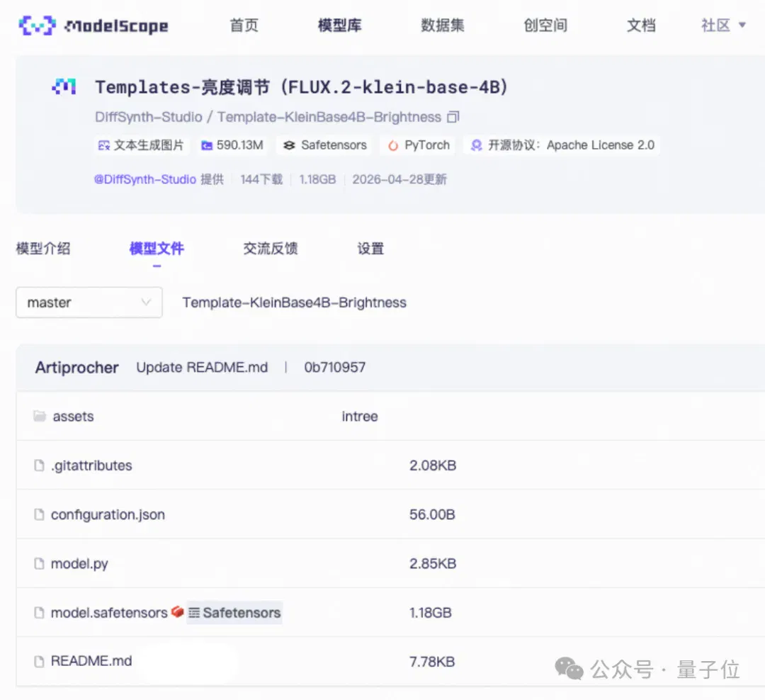Open the master branch dropdown

[89, 303]
